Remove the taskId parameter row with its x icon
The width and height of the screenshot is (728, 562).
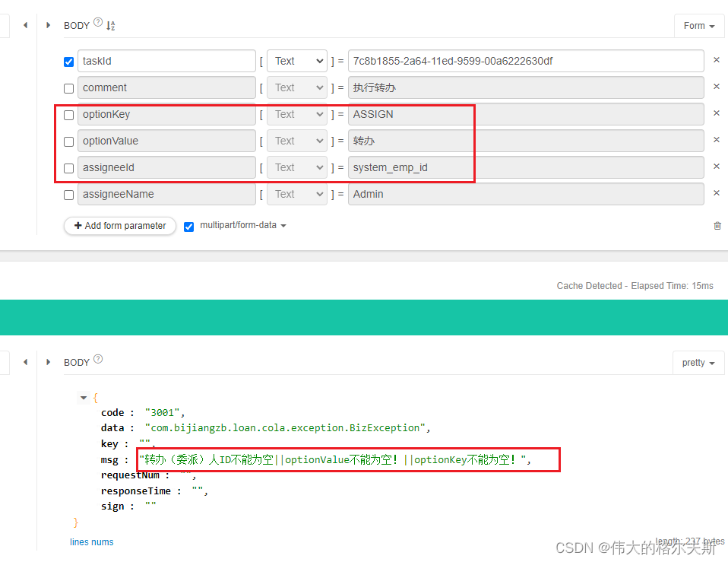[716, 61]
